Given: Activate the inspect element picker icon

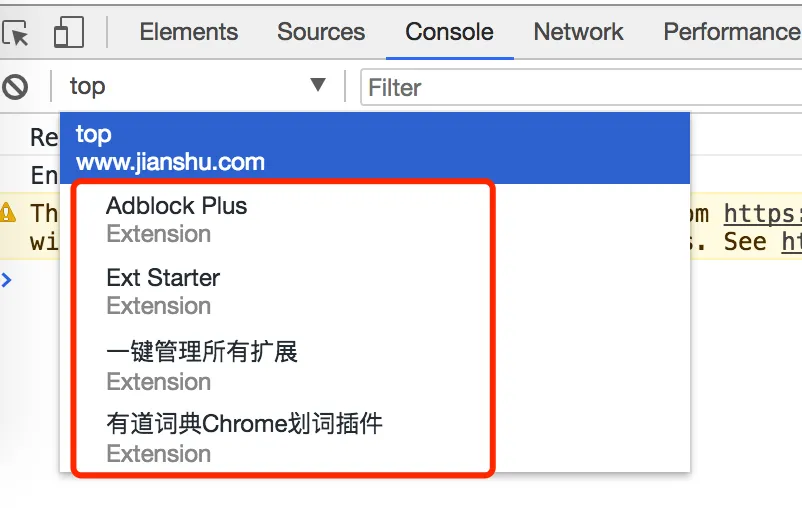Looking at the screenshot, I should click(x=15, y=32).
